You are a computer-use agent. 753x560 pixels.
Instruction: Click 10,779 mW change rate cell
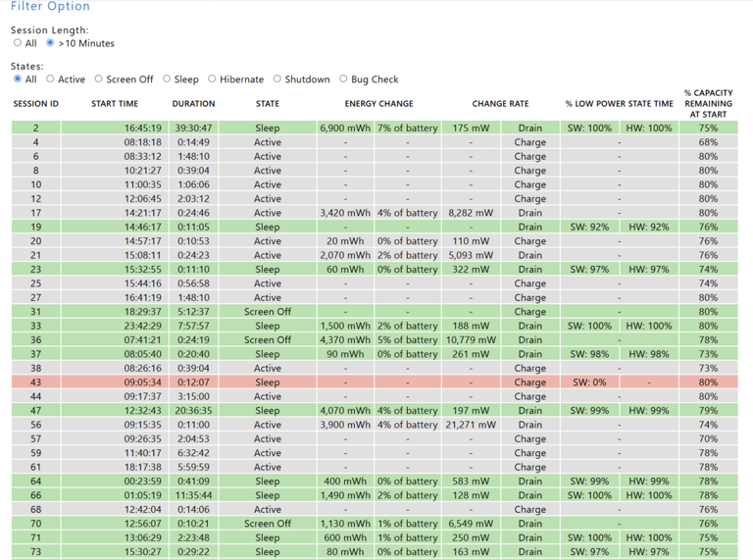click(471, 339)
